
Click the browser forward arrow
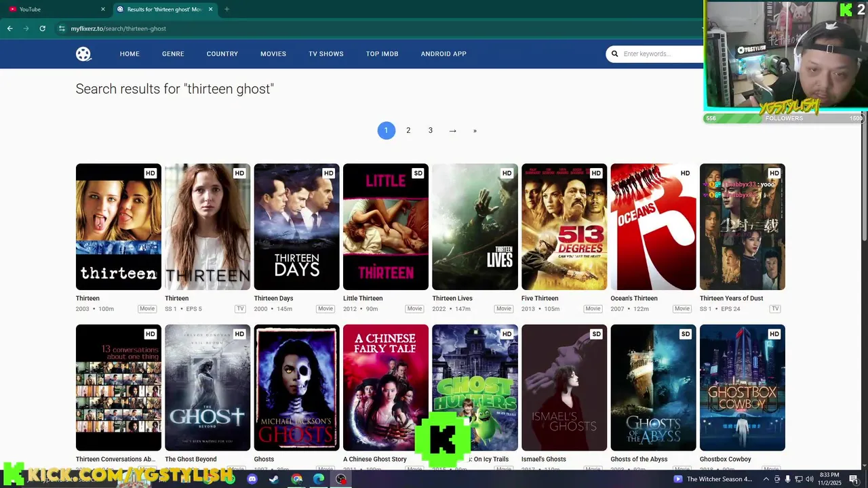point(26,28)
